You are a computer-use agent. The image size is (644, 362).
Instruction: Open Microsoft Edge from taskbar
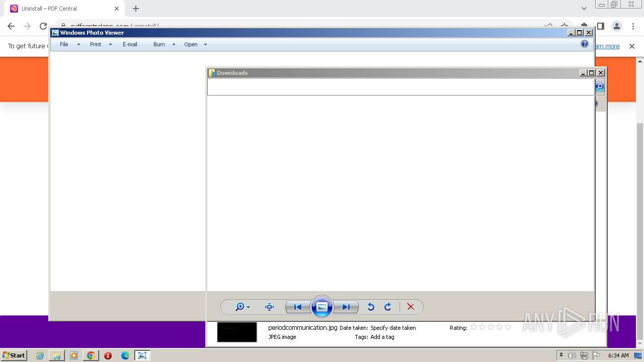pos(125,355)
